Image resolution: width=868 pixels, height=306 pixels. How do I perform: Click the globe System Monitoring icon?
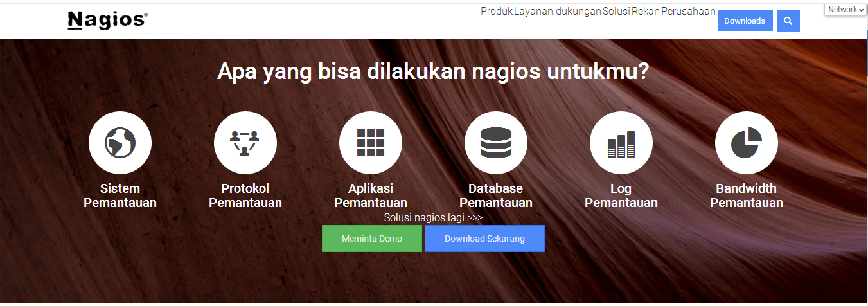[x=120, y=143]
